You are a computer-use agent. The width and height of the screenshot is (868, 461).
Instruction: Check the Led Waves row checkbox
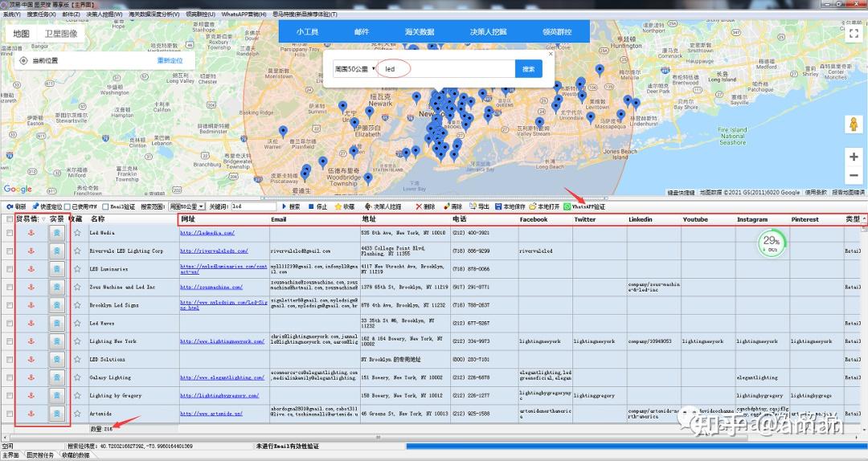click(10, 323)
